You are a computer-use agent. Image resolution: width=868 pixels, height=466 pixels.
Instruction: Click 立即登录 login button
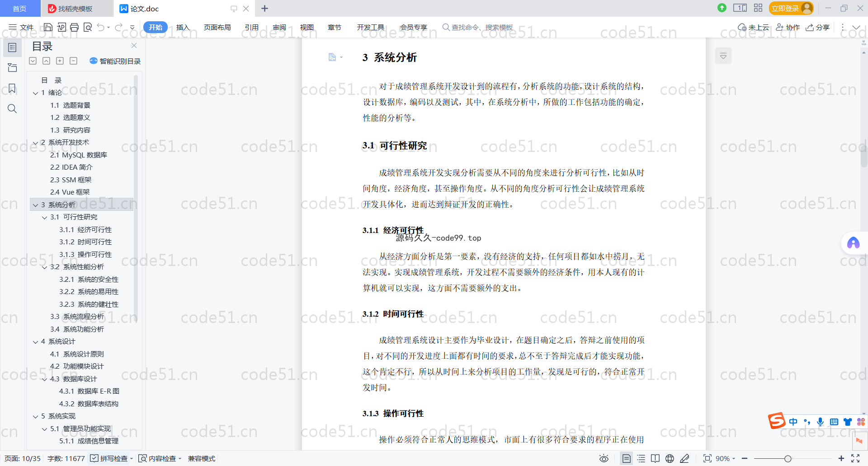pos(791,8)
